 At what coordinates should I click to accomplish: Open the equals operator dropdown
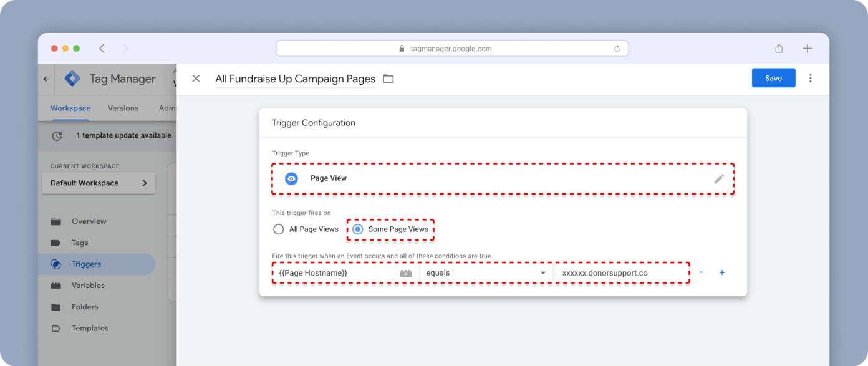pos(485,273)
